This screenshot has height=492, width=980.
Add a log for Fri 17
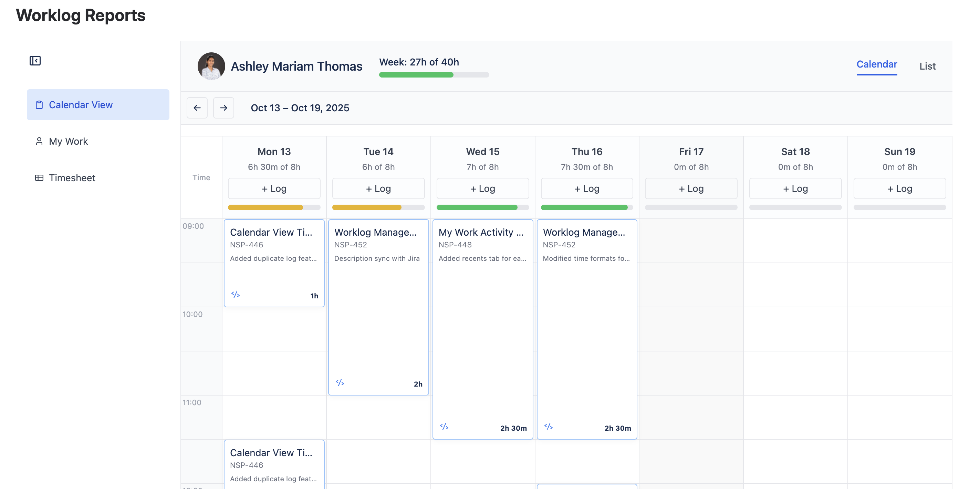691,188
